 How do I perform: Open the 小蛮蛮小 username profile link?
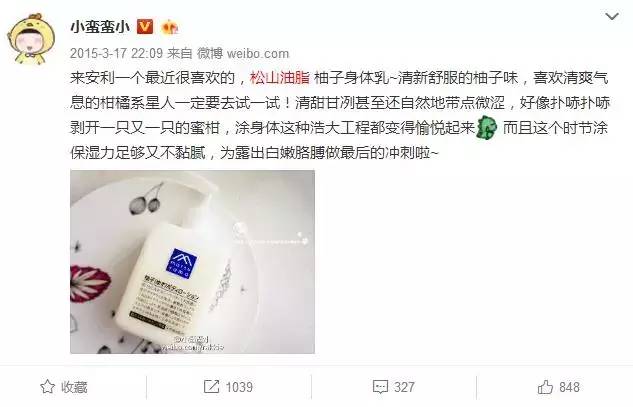pyautogui.click(x=100, y=27)
